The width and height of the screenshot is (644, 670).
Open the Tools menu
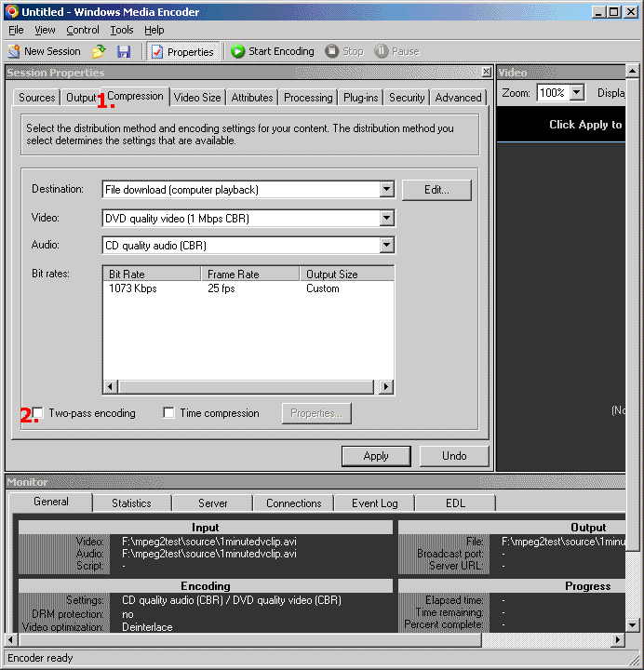[x=122, y=30]
